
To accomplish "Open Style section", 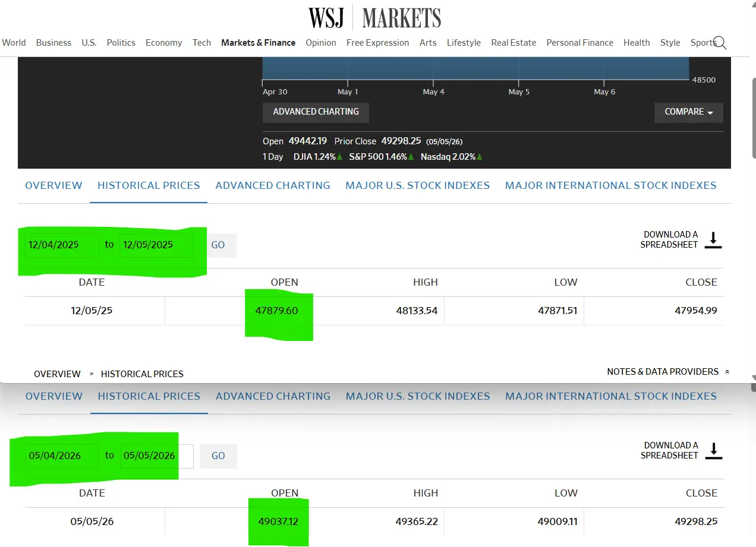I will [670, 43].
